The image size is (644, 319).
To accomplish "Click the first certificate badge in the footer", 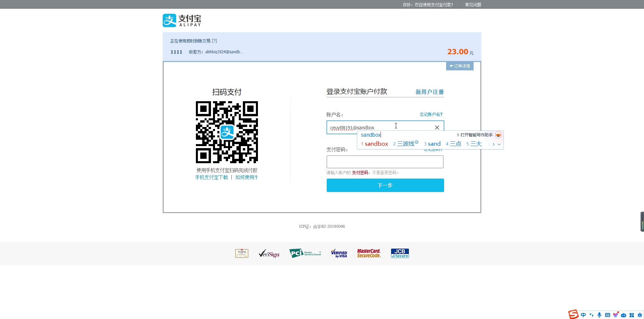I will tap(242, 253).
